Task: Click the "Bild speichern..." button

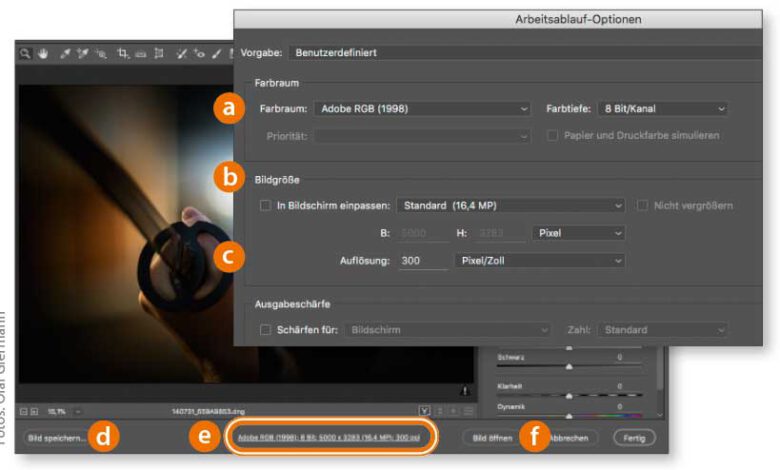Action: click(57, 438)
